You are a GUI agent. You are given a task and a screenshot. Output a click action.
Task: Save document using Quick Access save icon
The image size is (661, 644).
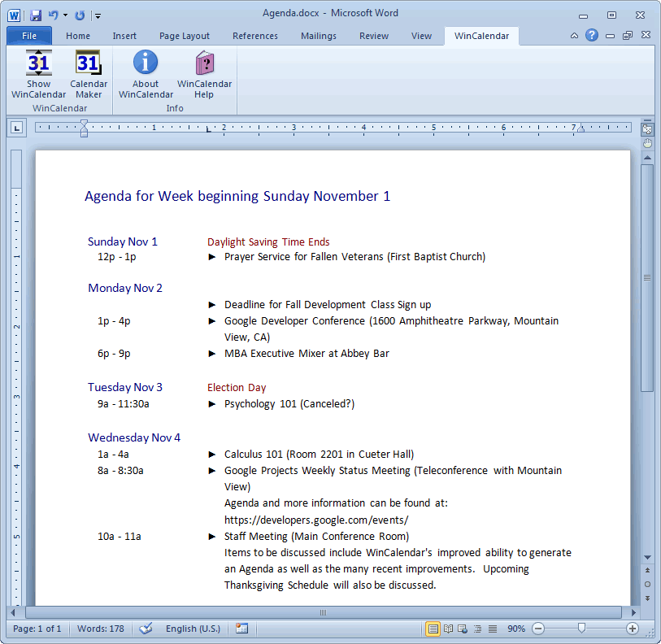coord(36,15)
